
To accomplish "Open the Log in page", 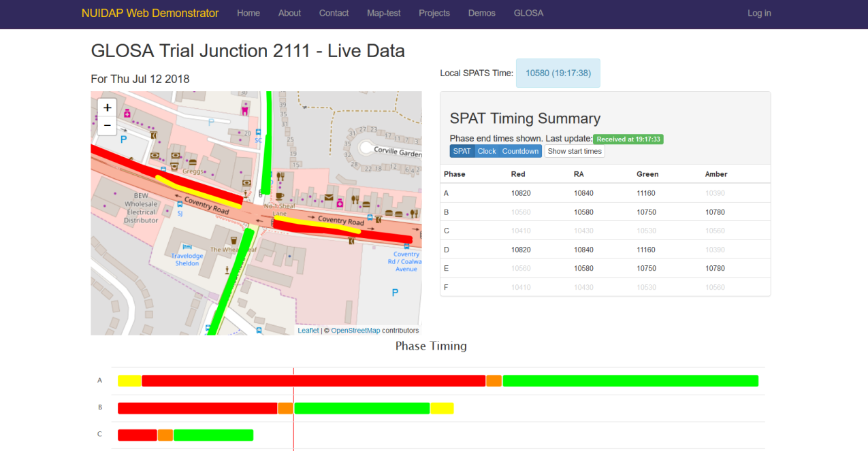I will pyautogui.click(x=758, y=13).
